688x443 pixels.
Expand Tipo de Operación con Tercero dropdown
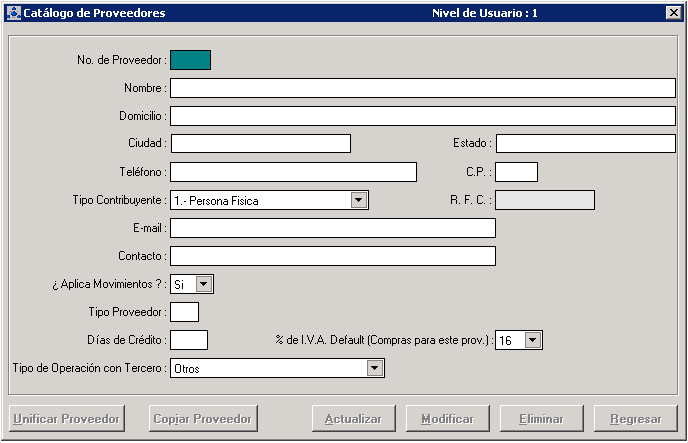375,368
